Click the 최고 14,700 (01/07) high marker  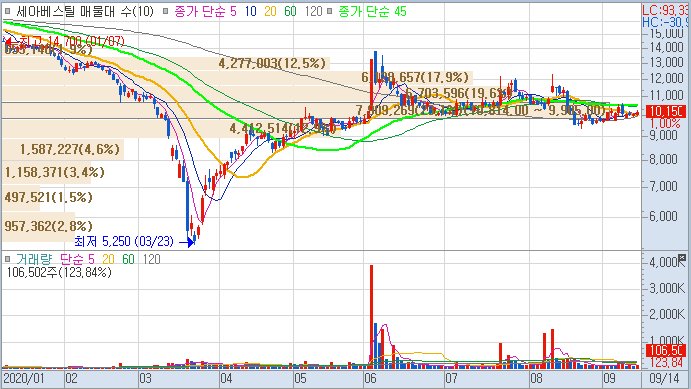click(64, 41)
